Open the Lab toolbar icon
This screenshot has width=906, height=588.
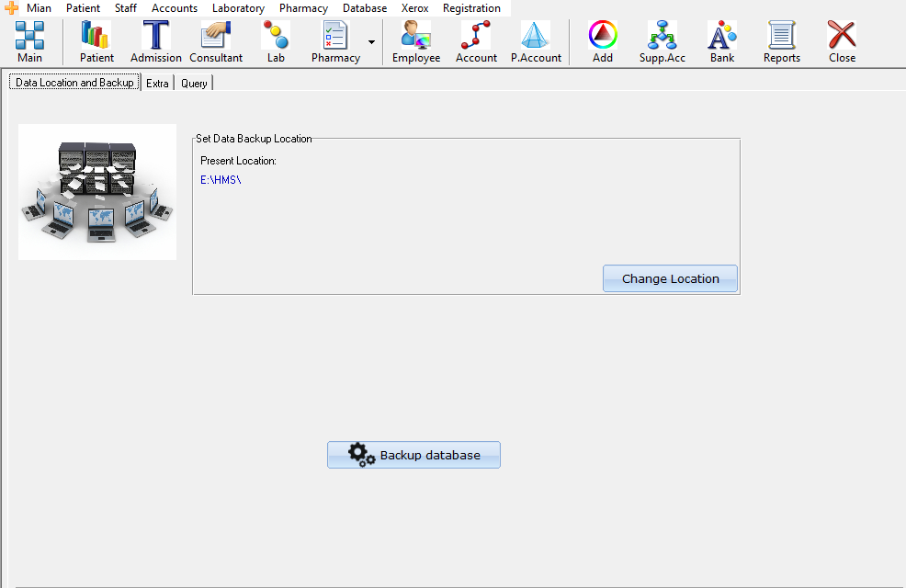click(x=276, y=41)
